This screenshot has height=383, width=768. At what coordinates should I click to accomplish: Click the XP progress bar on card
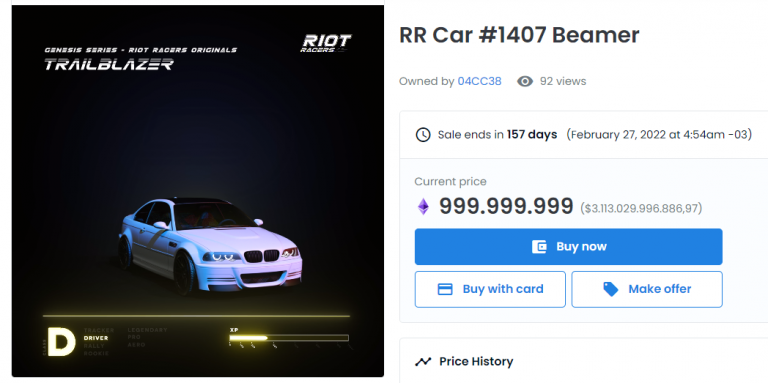(288, 338)
